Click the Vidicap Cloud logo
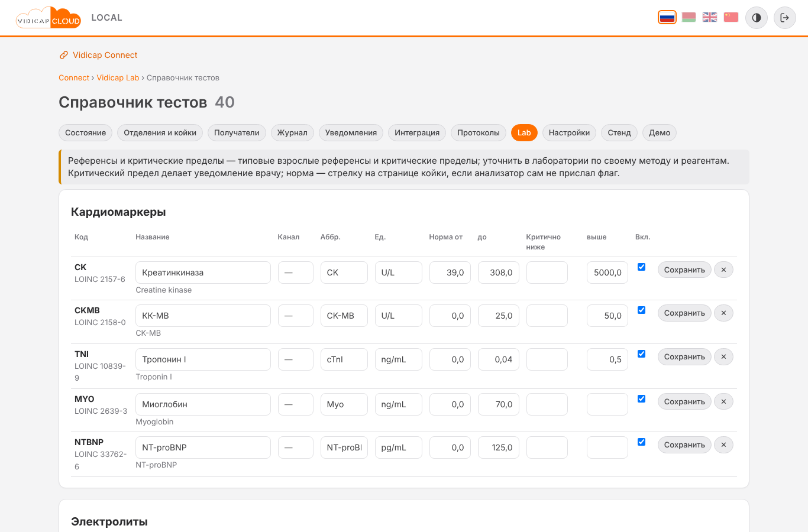Image resolution: width=808 pixels, height=532 pixels. tap(49, 18)
